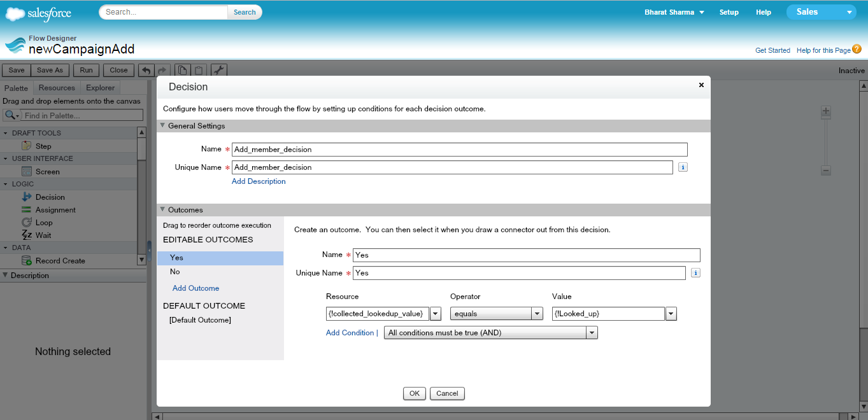Click the info icon beside outcome Unique Name
The image size is (868, 420).
(695, 273)
